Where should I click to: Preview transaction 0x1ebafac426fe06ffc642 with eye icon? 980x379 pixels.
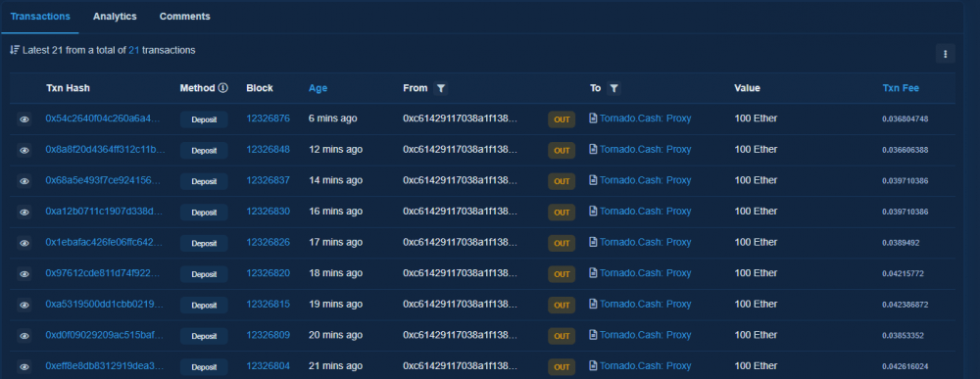tap(24, 243)
